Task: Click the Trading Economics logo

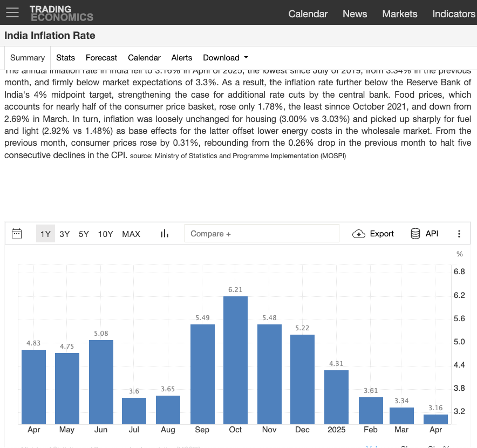Action: [x=61, y=13]
